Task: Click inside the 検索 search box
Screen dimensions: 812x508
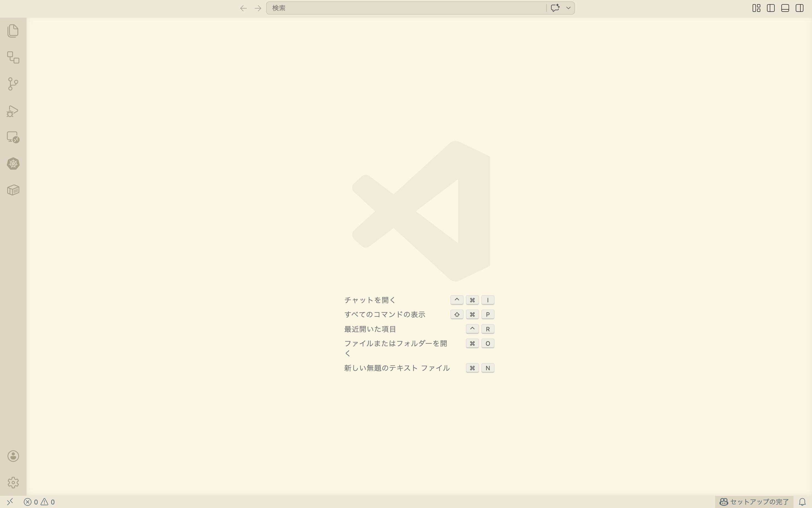Action: point(403,8)
